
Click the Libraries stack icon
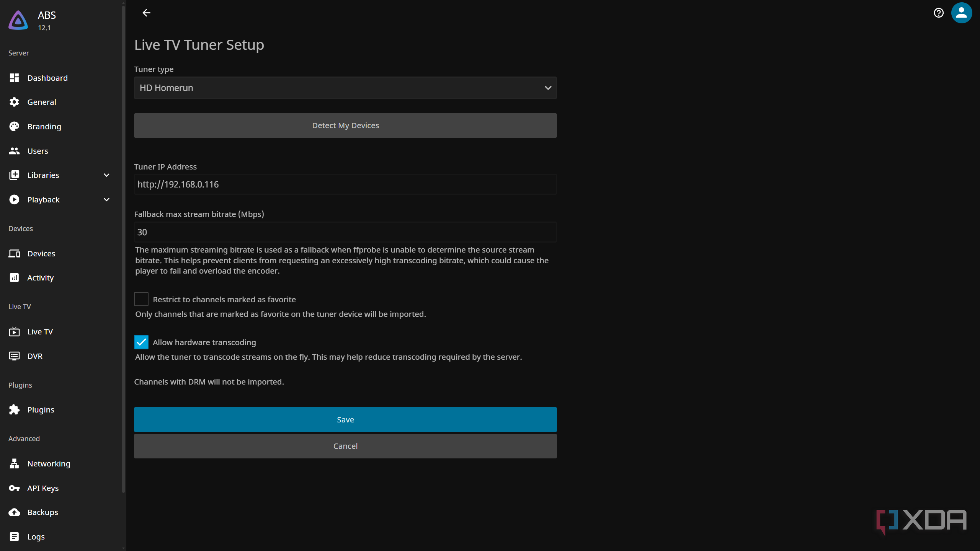coord(14,175)
